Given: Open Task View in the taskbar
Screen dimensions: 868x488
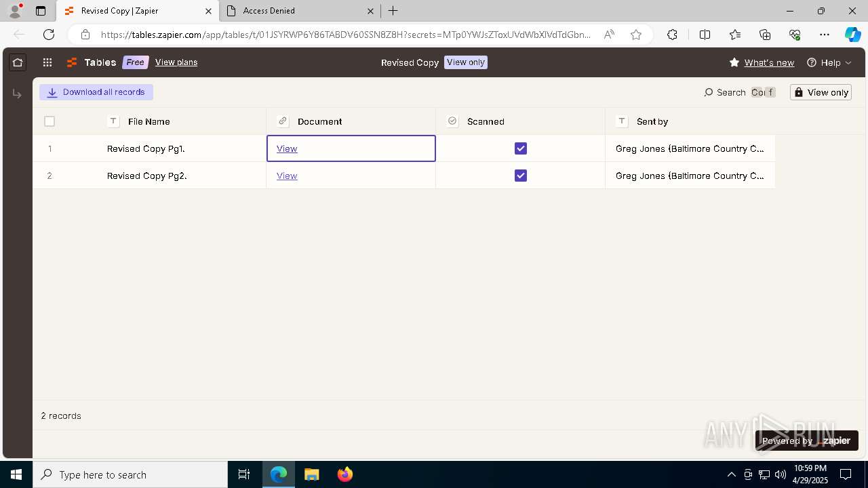Looking at the screenshot, I should (x=244, y=474).
